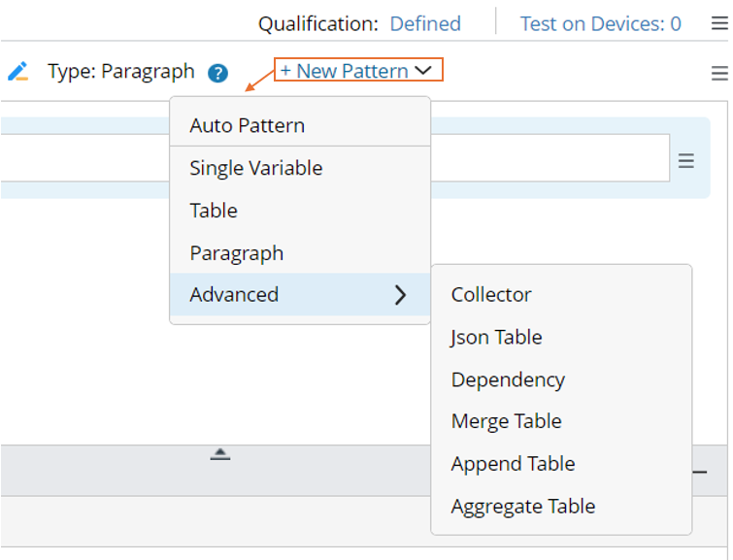Screen dimensions: 733x560
Task: Open the Qualification Defined link
Action: click(425, 24)
